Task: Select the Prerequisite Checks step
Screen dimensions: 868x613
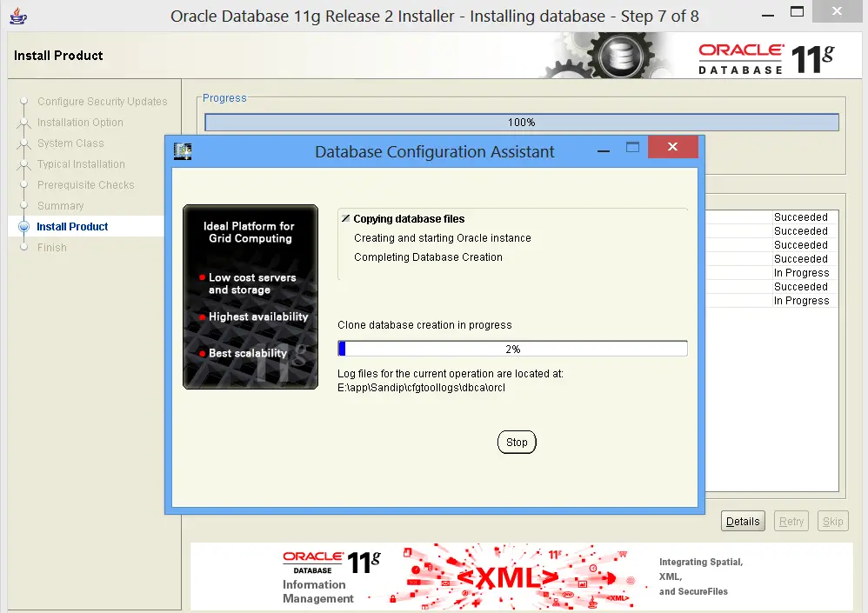Action: (x=85, y=185)
